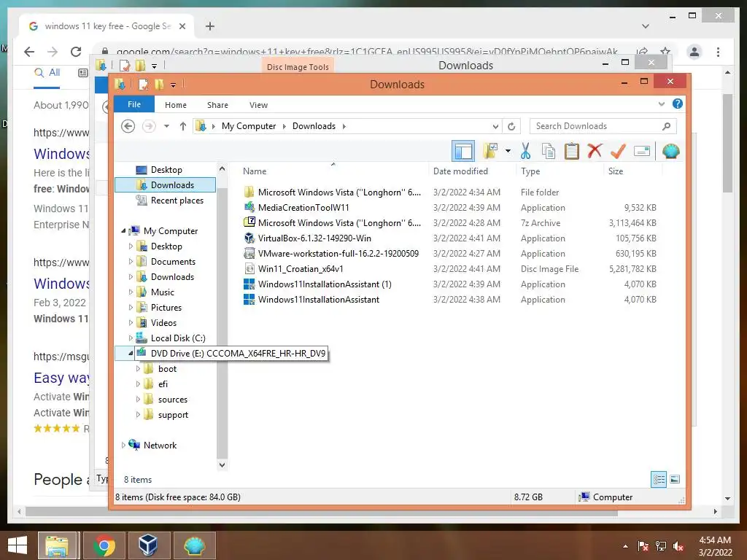Open the recent locations dropdown arrow
This screenshot has height=560, width=747.
point(166,126)
